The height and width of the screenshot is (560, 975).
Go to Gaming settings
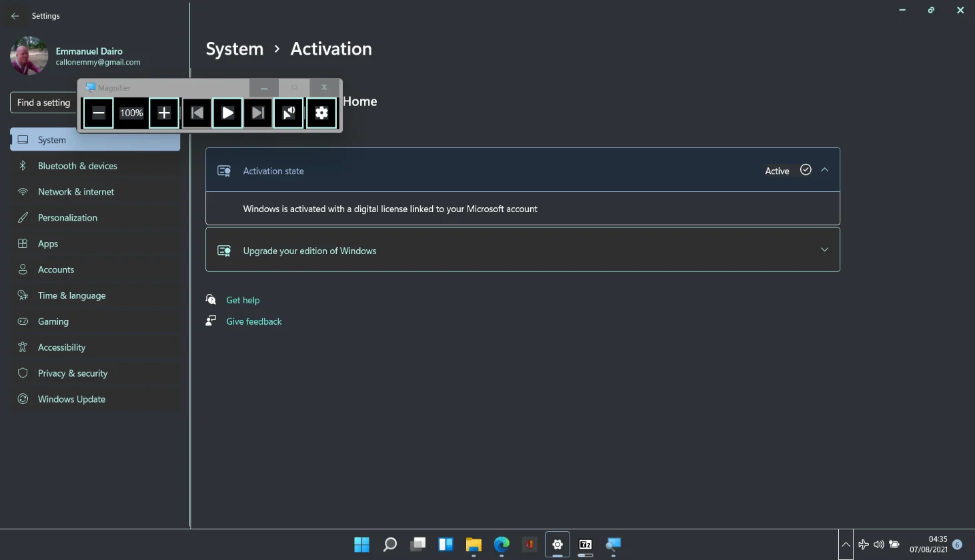click(95, 322)
